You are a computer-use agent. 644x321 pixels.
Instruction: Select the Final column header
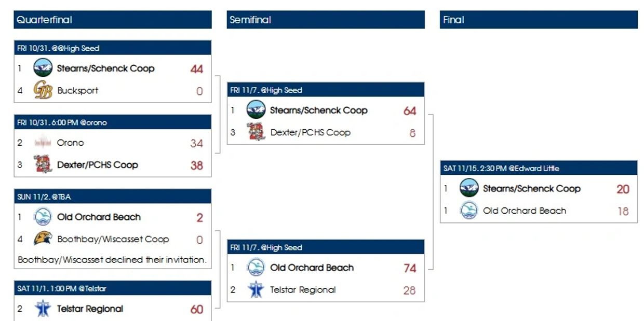point(539,20)
